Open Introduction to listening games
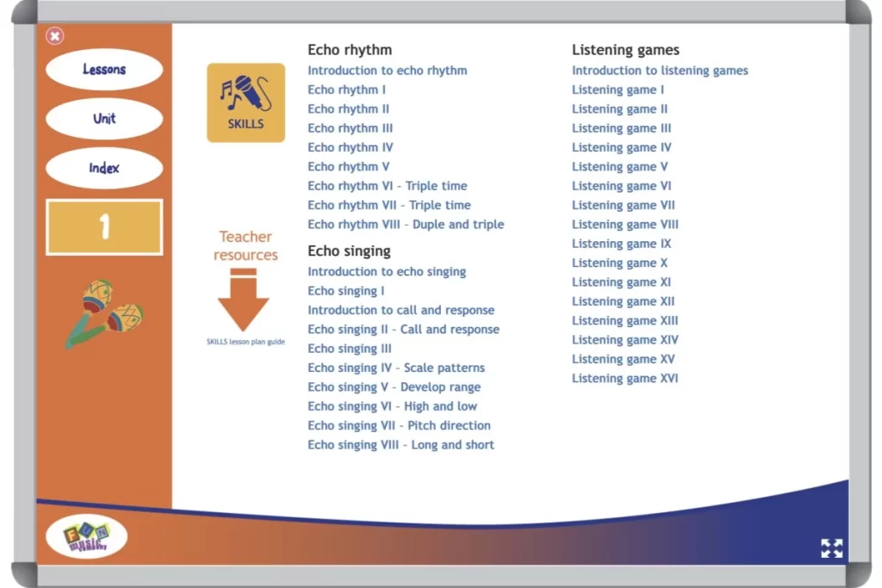This screenshot has height=588, width=882. 660,71
